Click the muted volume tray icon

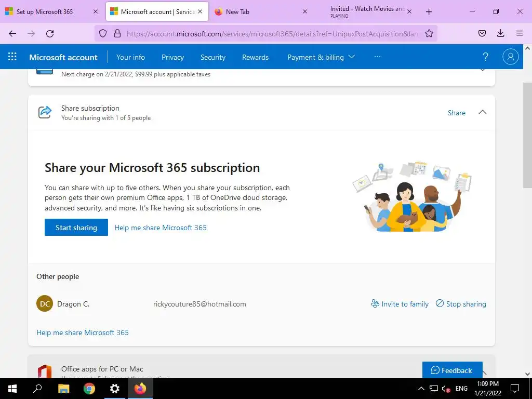coord(446,389)
